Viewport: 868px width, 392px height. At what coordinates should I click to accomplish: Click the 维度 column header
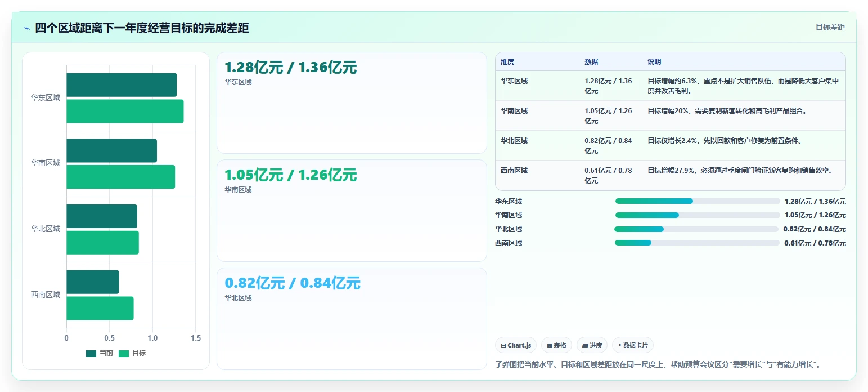(507, 62)
